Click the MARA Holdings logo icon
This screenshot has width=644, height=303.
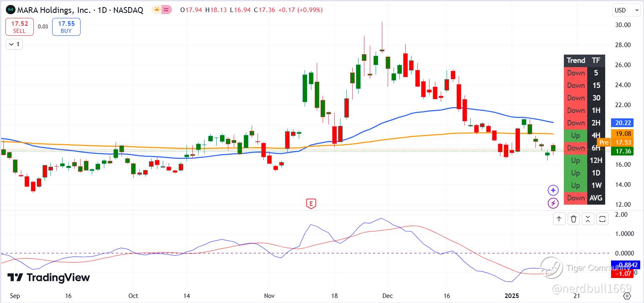[11, 10]
